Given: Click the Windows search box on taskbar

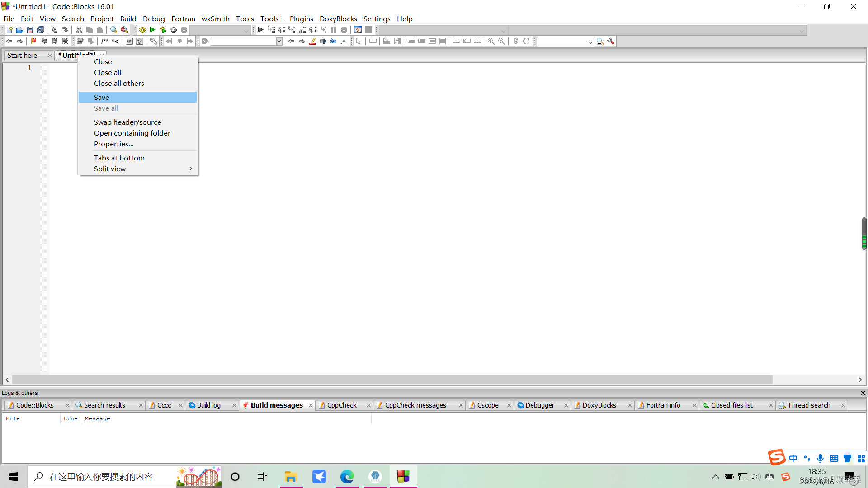Looking at the screenshot, I should [124, 477].
